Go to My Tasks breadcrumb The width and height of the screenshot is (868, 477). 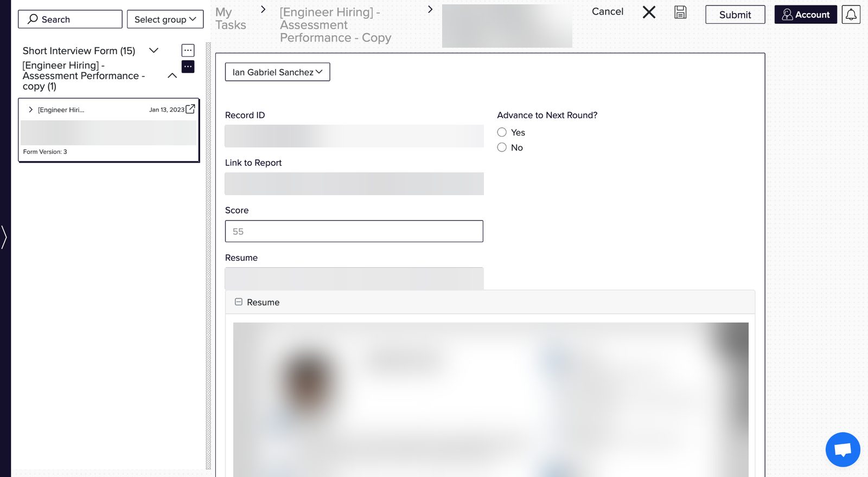(231, 18)
